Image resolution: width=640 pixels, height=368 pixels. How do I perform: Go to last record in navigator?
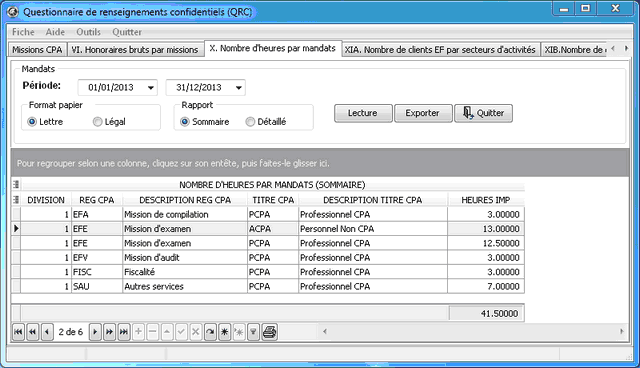(x=124, y=332)
